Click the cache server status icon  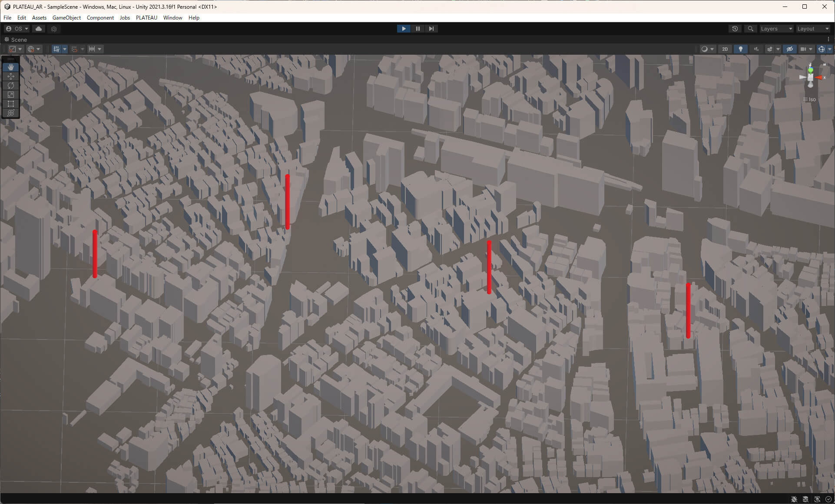tap(805, 499)
